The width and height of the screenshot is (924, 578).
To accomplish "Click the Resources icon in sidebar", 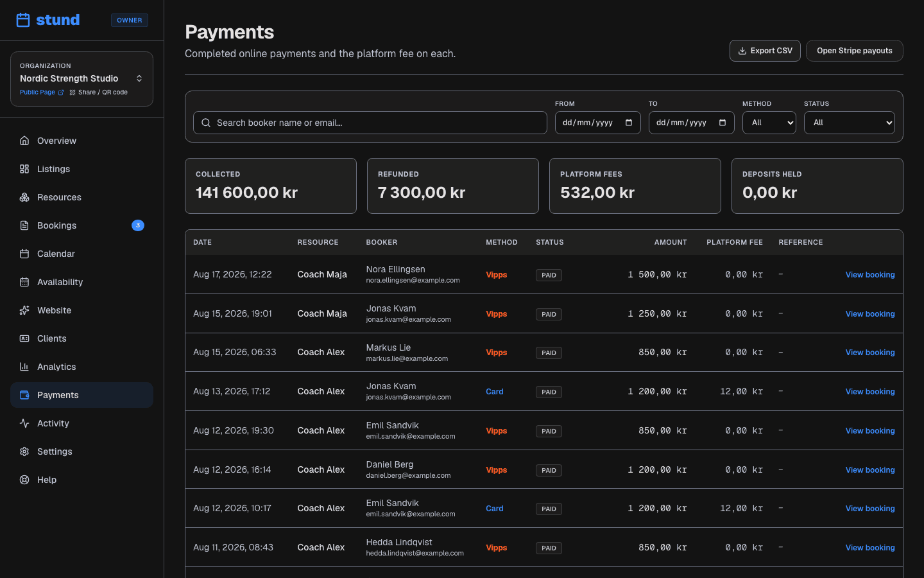I will (x=24, y=197).
